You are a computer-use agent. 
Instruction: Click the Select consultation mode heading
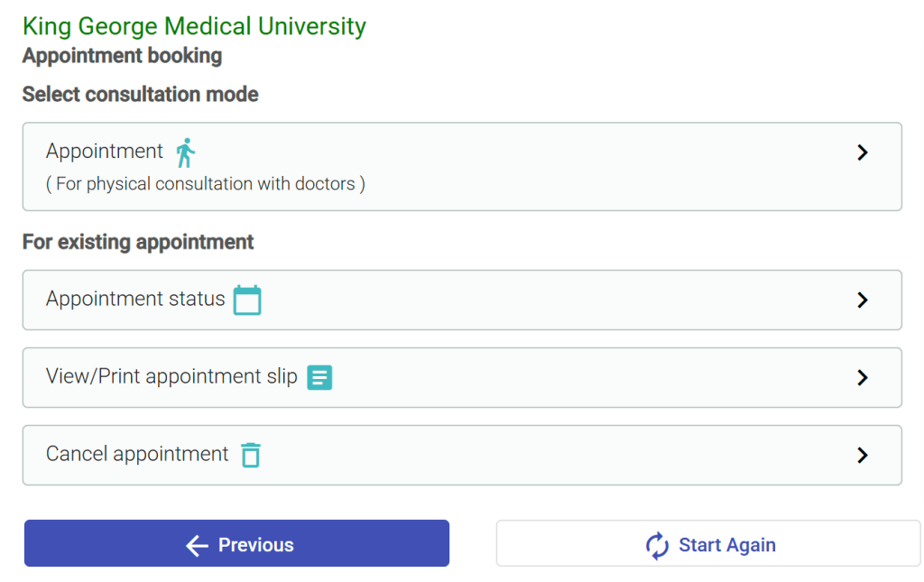click(140, 95)
